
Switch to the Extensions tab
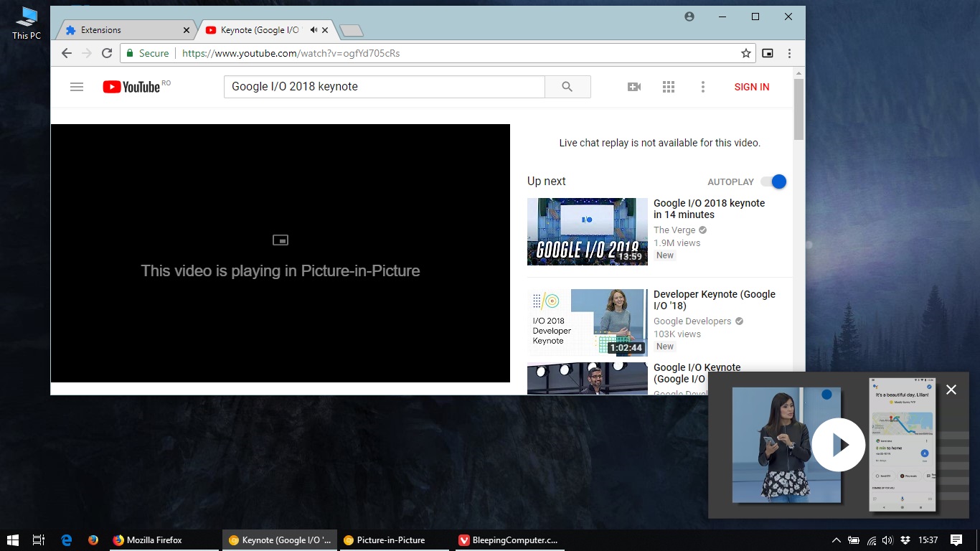(126, 30)
